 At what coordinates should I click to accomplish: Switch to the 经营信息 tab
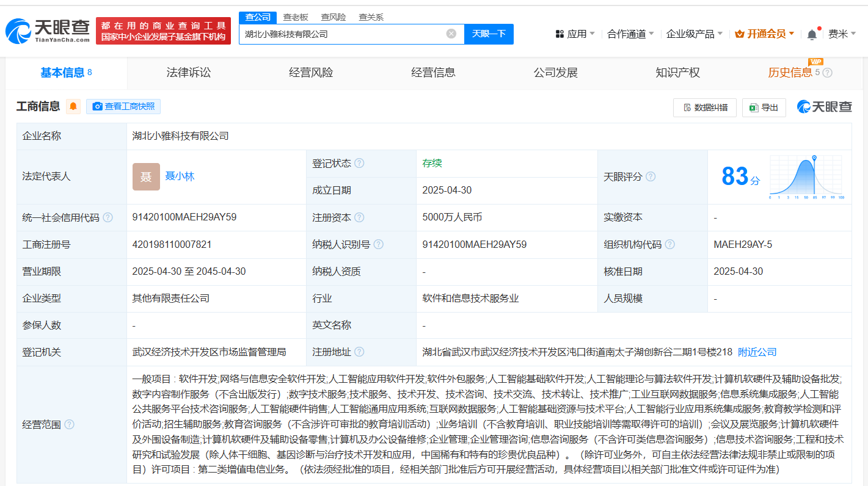[433, 73]
